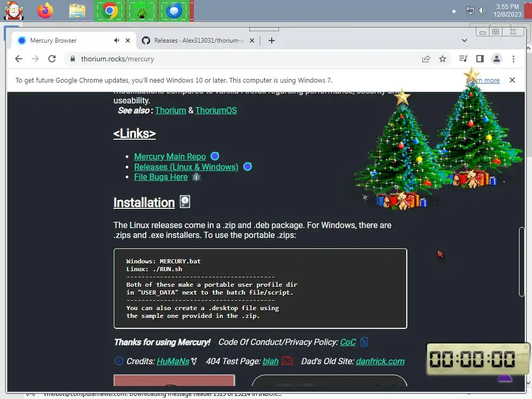Image resolution: width=532 pixels, height=399 pixels.
Task: Open the CoC privacy policy link
Action: [348, 342]
